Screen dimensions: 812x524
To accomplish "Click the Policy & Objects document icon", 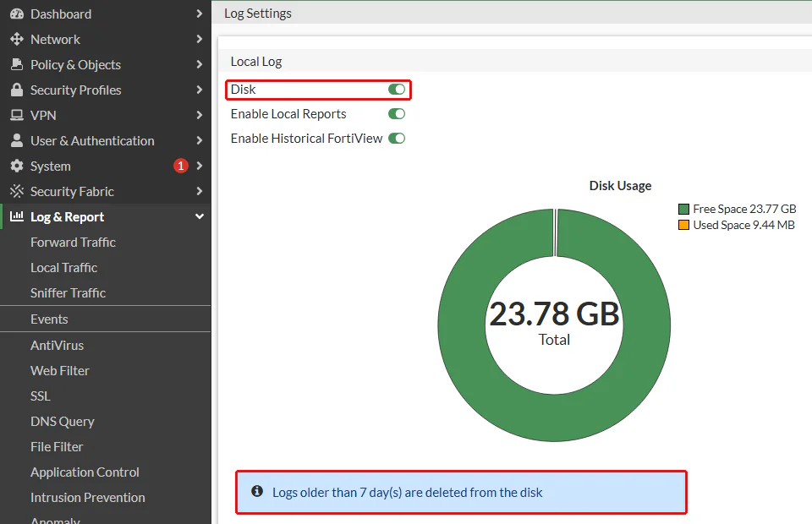I will pyautogui.click(x=17, y=65).
